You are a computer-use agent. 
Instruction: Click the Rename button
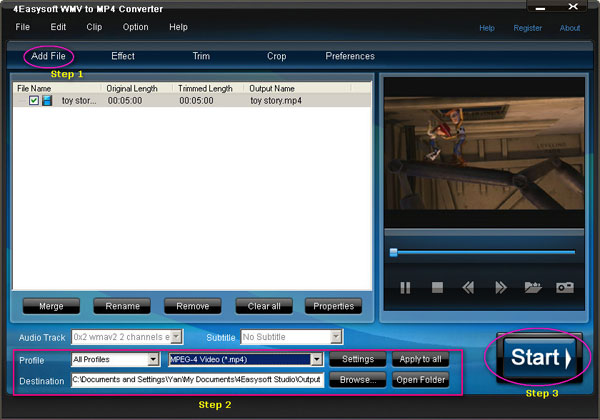pyautogui.click(x=122, y=306)
